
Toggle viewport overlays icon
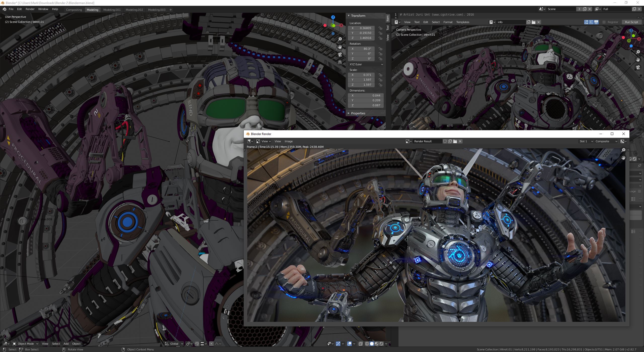(349, 344)
